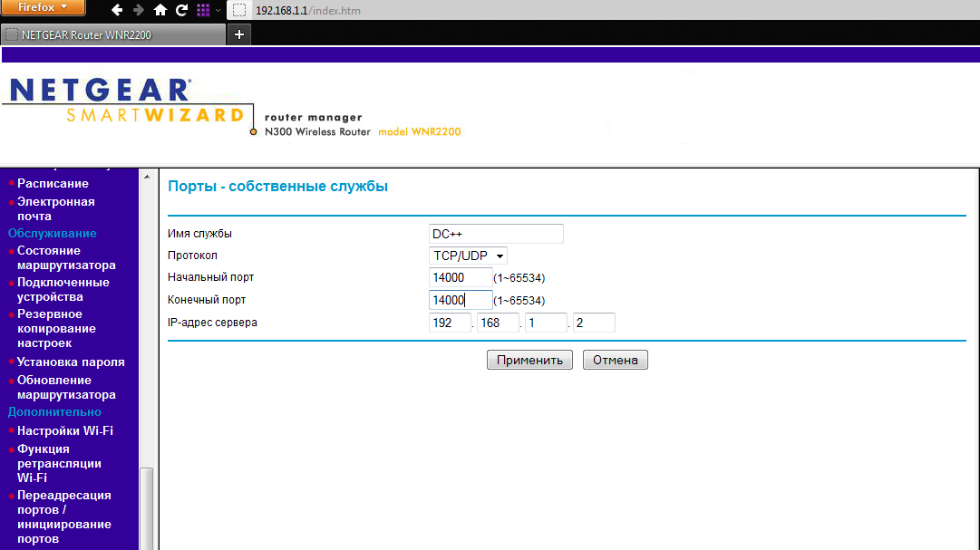Click the model WNR2200 text

click(420, 132)
